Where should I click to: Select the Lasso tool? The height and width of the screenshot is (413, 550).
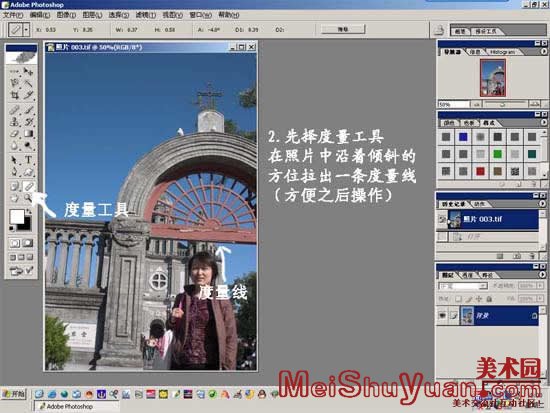[14, 83]
